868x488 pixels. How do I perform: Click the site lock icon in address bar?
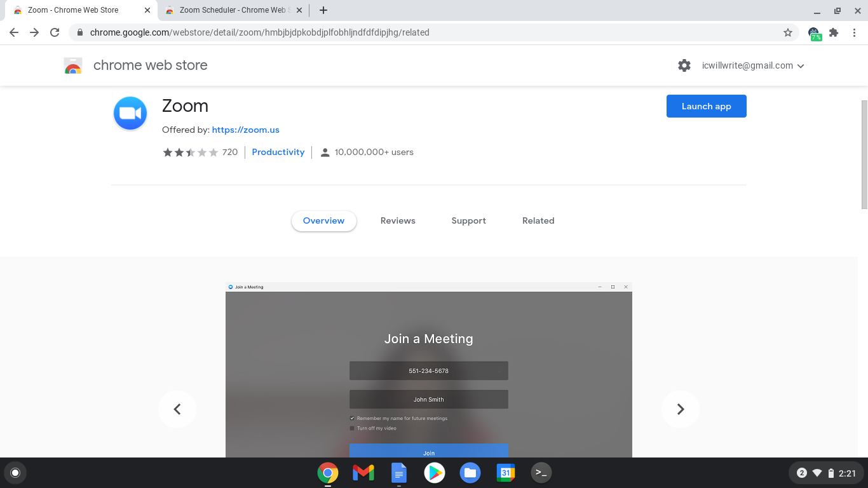80,32
